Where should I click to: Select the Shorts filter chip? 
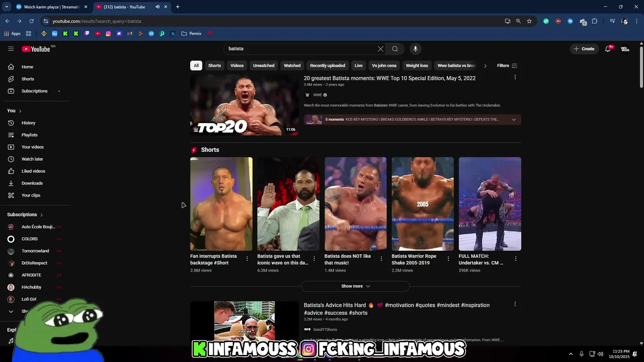[x=215, y=66]
